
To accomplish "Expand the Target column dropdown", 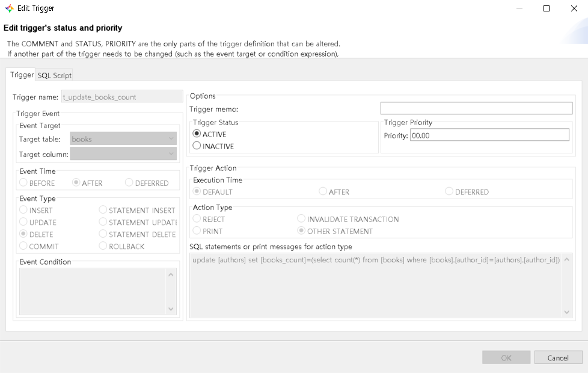I will click(123, 154).
